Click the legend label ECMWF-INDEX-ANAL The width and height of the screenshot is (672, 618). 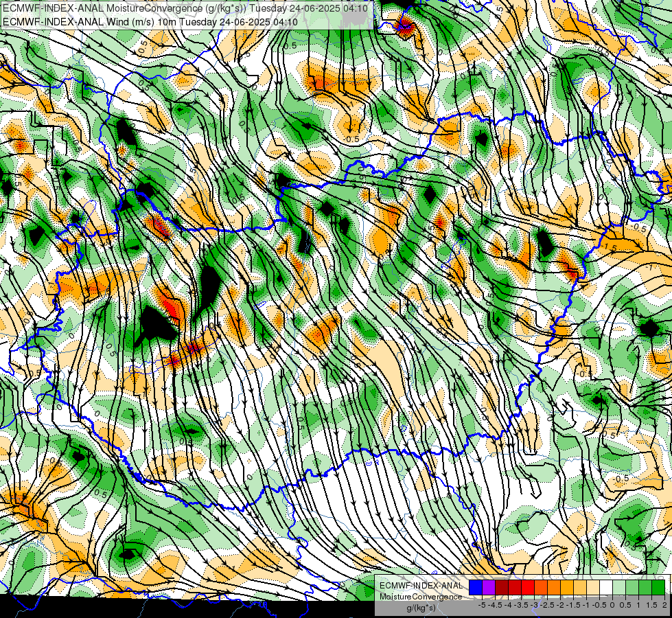pyautogui.click(x=421, y=586)
